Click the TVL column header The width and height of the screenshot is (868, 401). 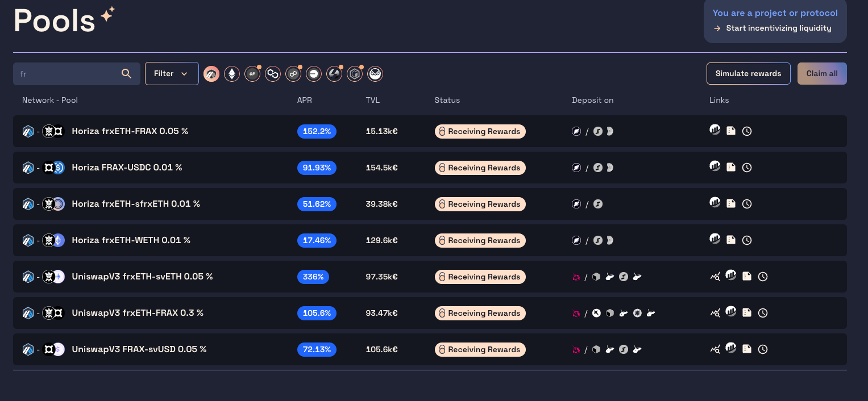tap(373, 100)
